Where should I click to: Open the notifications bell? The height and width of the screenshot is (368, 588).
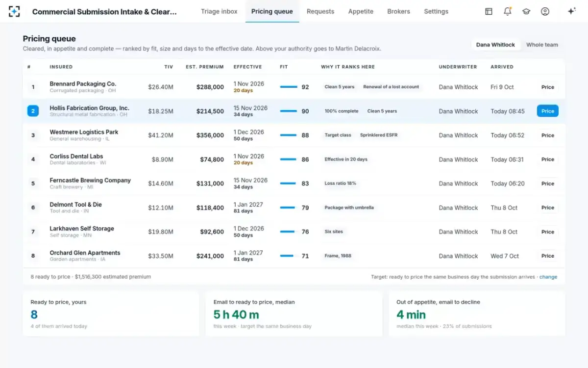click(508, 11)
